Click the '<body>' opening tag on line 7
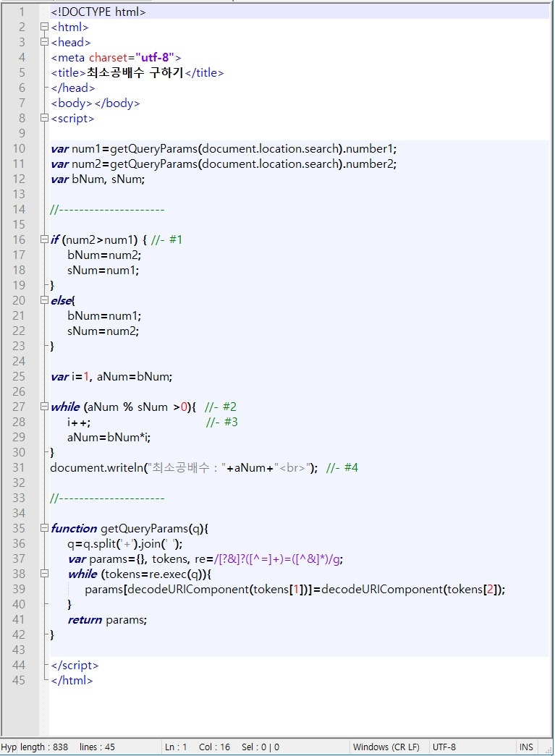 pos(72,103)
